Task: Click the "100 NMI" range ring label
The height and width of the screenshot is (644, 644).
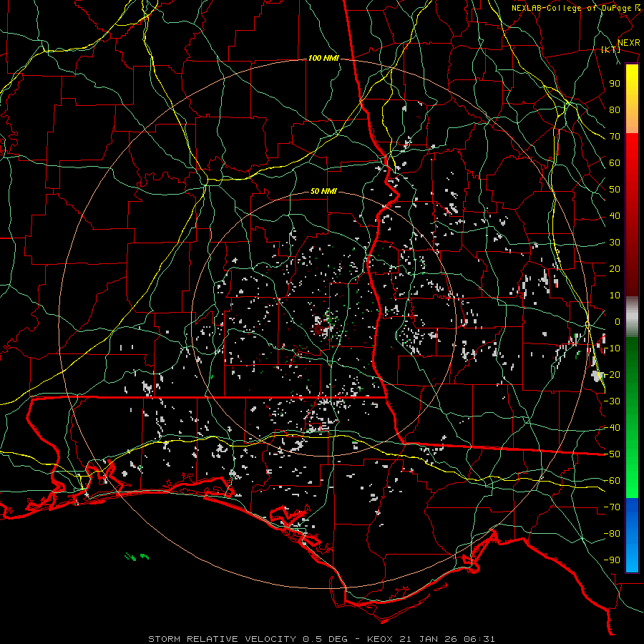Action: click(323, 58)
